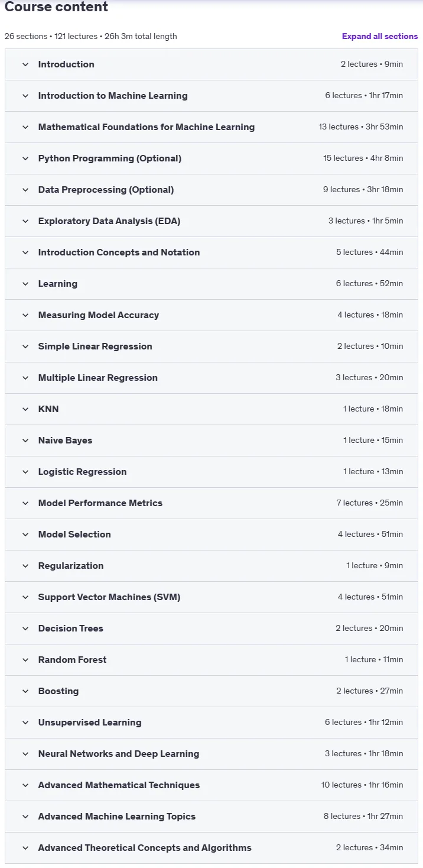423x868 pixels.
Task: Open the Introduction to Machine Learning section
Action: [x=211, y=96]
